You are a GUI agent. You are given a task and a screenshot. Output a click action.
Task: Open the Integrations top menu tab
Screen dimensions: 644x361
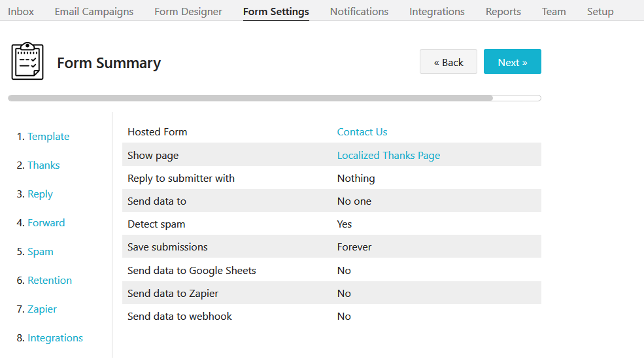[x=437, y=12]
